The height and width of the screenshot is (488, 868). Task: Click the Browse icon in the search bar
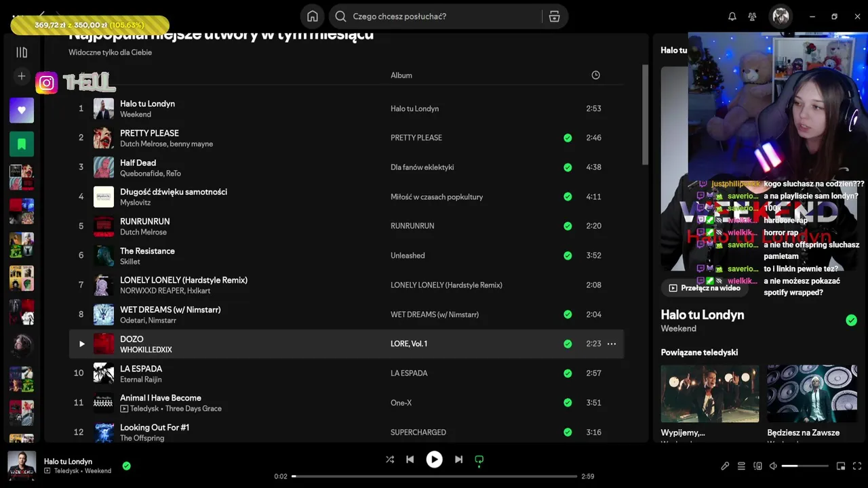click(554, 16)
